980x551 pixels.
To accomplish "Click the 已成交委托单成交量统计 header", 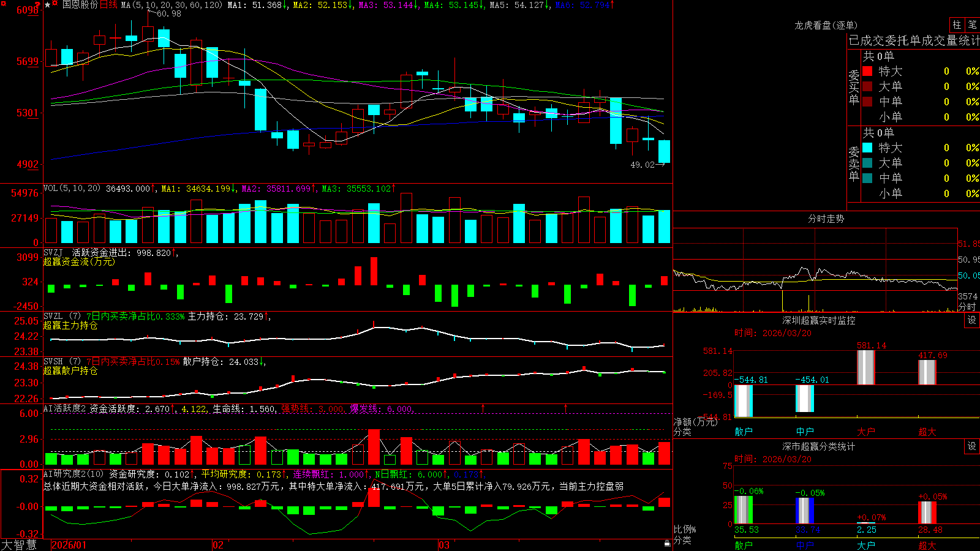I will click(914, 40).
